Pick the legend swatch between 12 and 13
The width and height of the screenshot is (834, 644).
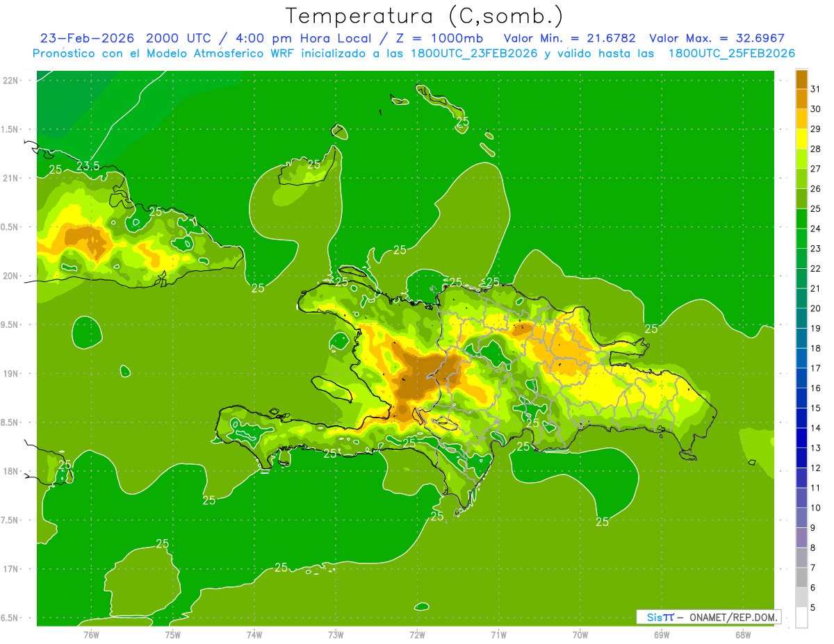pos(801,458)
